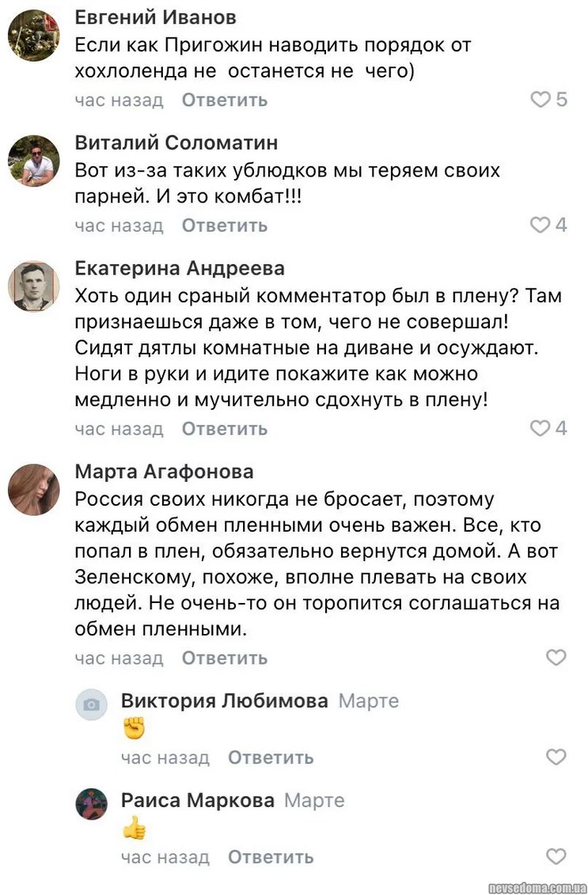Screen dimensions: 588x895
Task: Like Екатерина Андреева's comment via heart icon
Action: [x=540, y=429]
